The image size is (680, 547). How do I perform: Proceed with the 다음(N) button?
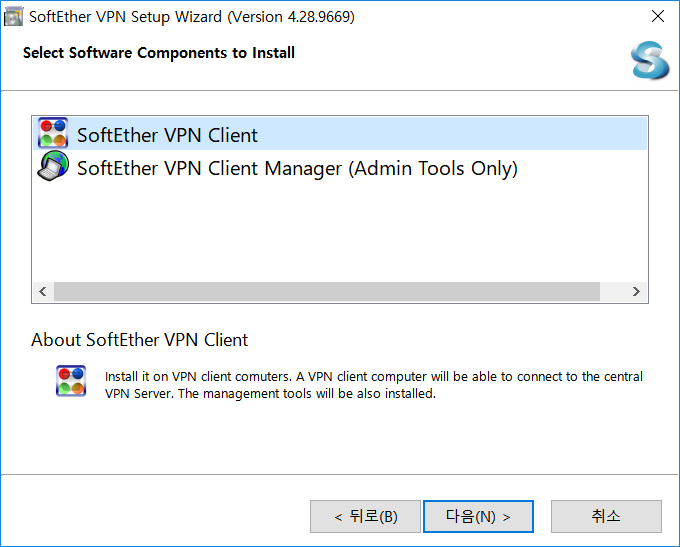(x=478, y=516)
